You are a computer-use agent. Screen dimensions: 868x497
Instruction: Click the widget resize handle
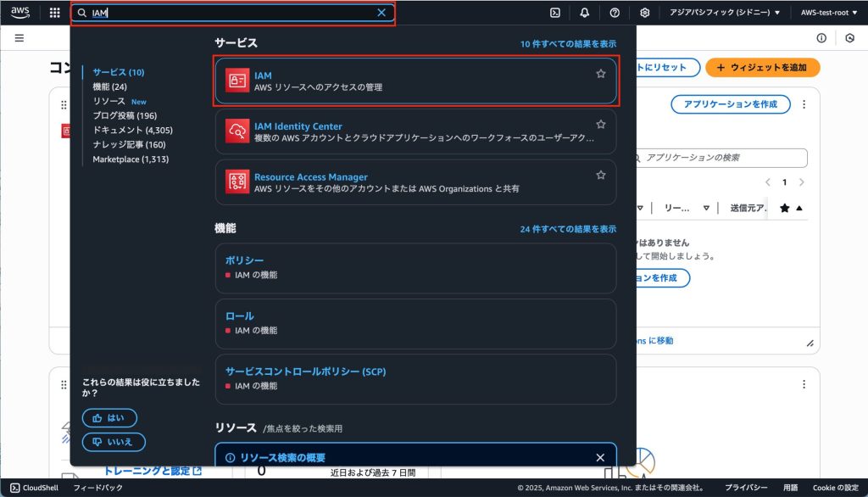click(x=810, y=343)
